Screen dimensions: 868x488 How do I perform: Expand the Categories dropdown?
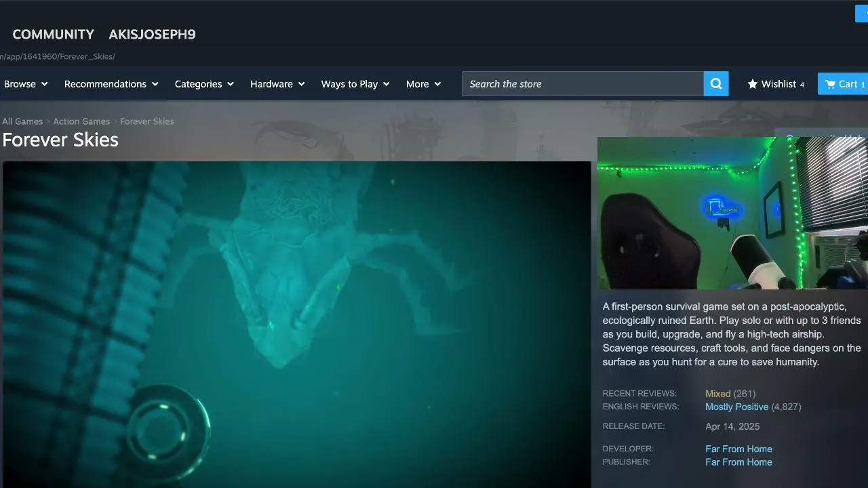[204, 84]
